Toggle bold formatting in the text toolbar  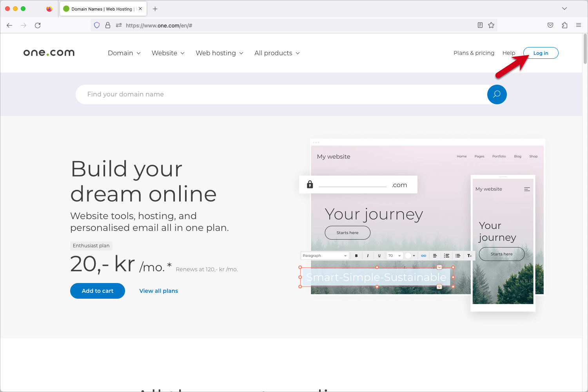(x=356, y=255)
